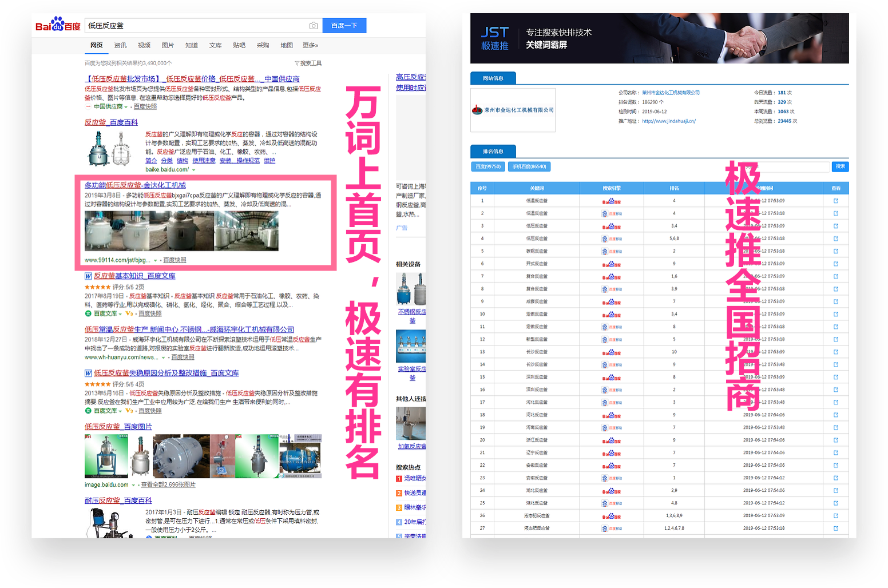Open the 更多» tab menu

(310, 45)
